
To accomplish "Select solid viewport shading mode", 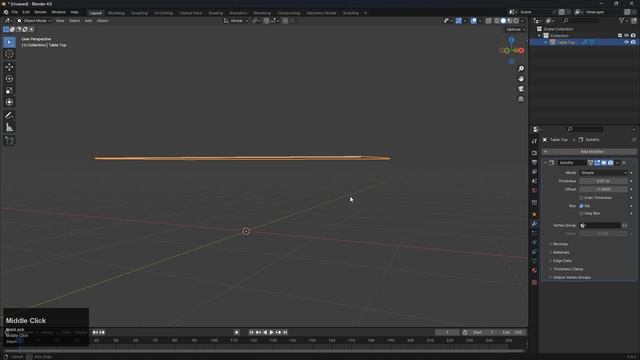I will pos(503,21).
